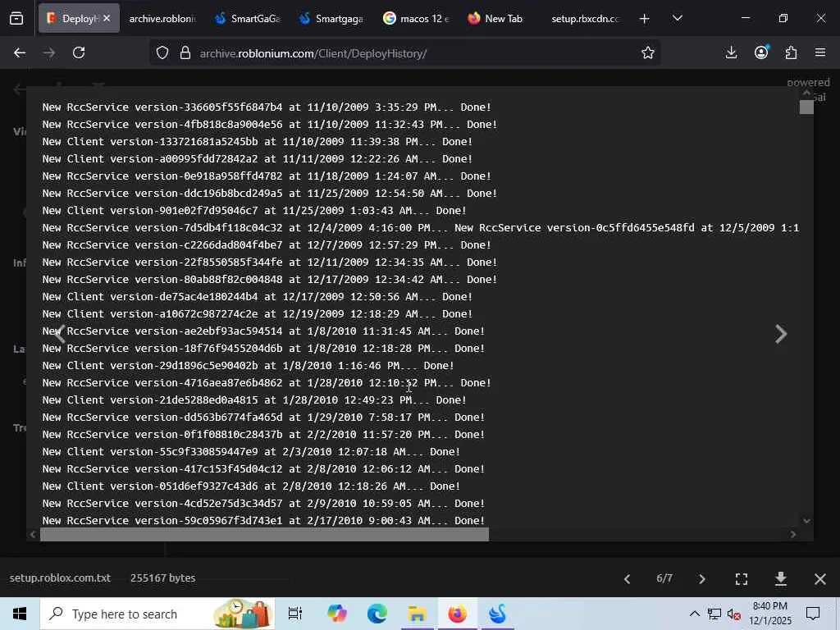
Task: Open Firefox downloads panel
Action: coord(731,52)
